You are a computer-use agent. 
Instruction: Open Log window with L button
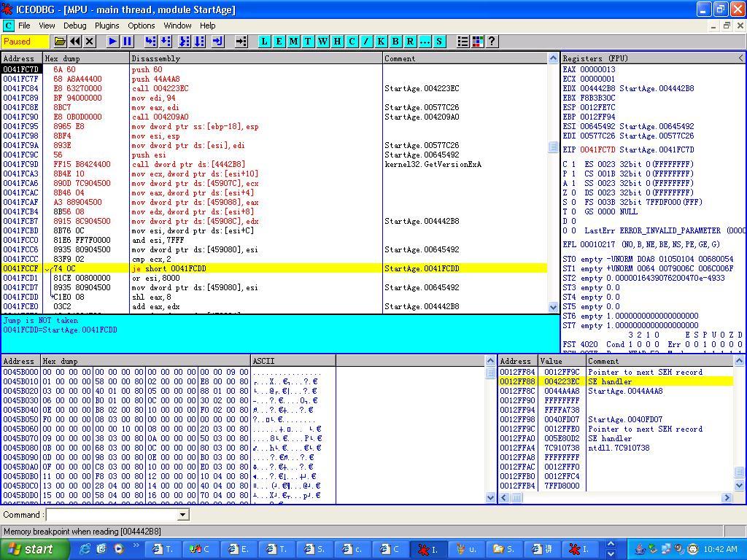pos(264,42)
